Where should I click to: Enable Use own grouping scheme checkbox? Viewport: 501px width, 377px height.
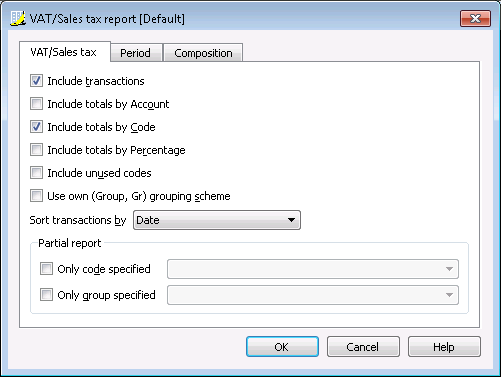pos(36,196)
